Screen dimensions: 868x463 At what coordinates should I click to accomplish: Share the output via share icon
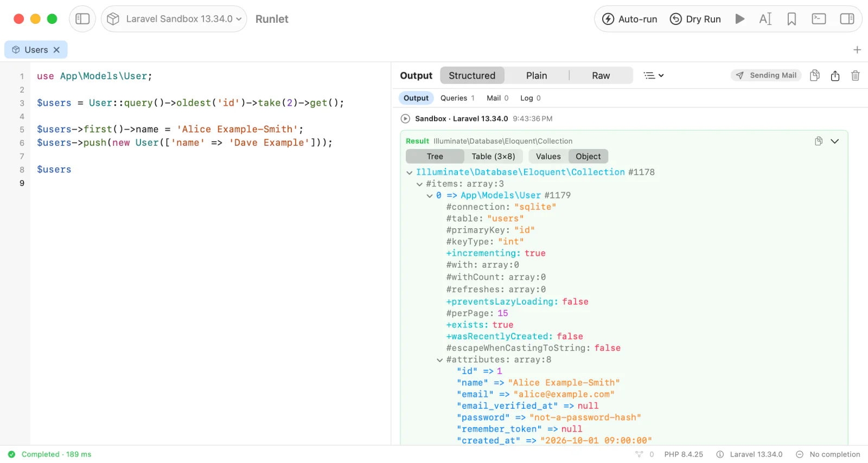pos(835,75)
